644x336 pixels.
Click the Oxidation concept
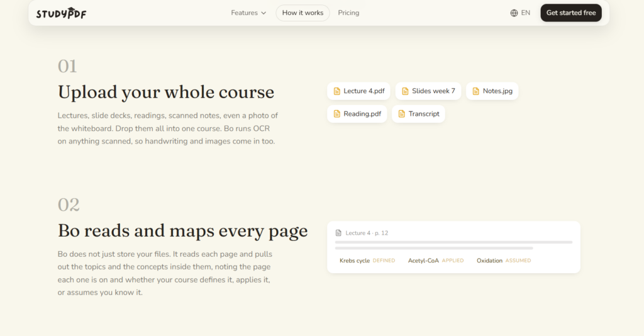click(x=489, y=260)
